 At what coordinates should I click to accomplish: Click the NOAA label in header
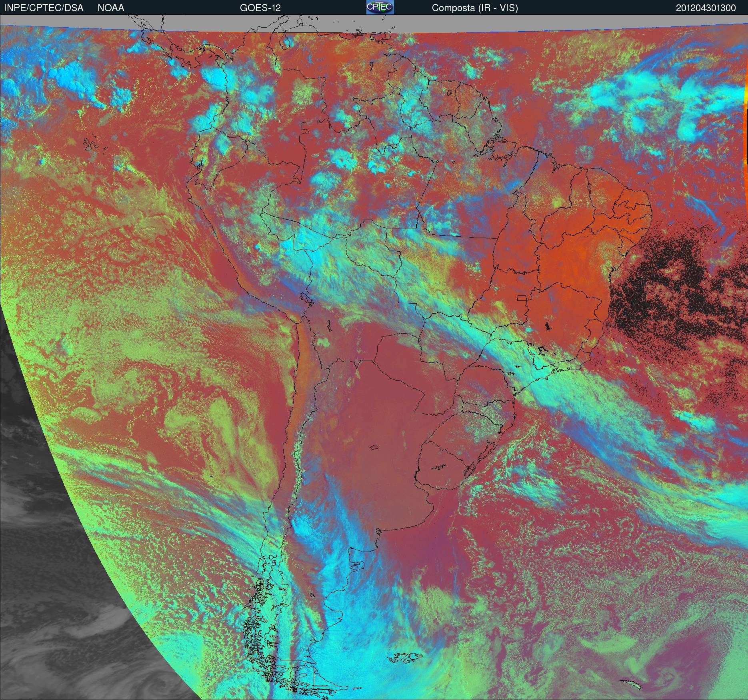tap(111, 8)
